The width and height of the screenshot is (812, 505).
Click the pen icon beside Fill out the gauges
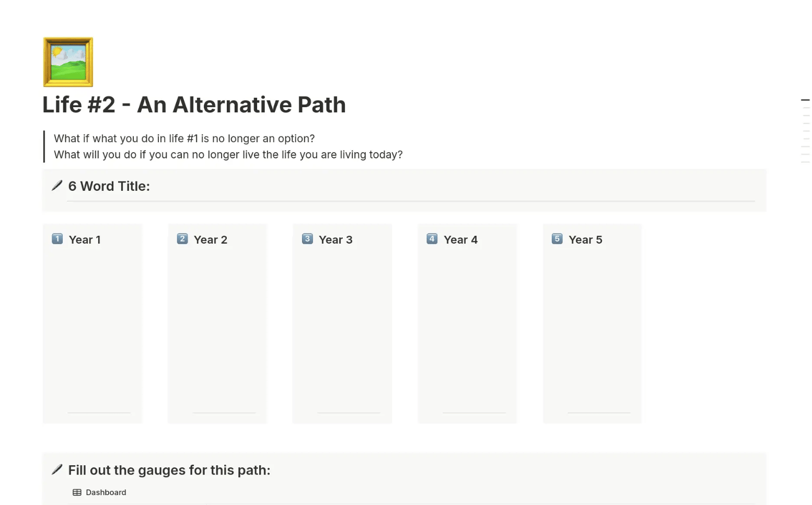(x=57, y=469)
